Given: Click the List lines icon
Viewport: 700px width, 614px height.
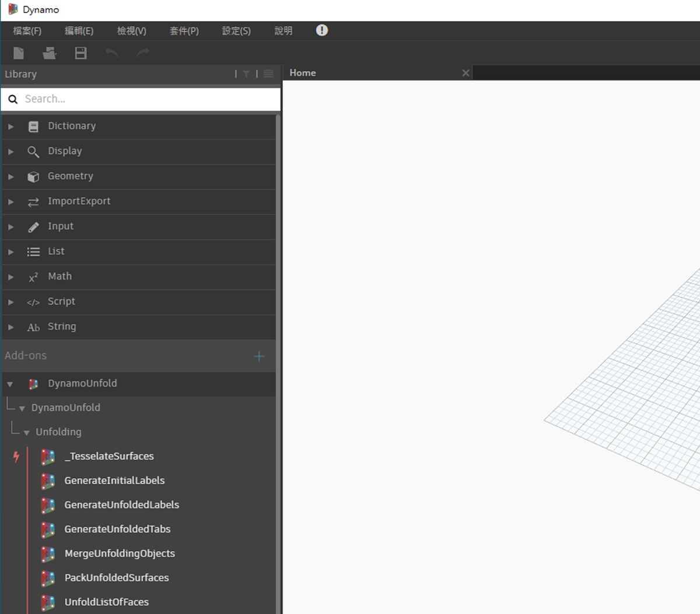Looking at the screenshot, I should tap(33, 252).
